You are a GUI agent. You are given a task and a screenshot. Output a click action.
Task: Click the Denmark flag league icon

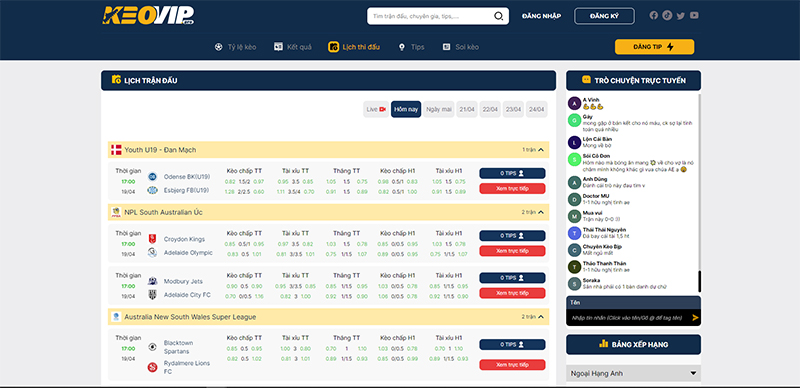(116, 150)
